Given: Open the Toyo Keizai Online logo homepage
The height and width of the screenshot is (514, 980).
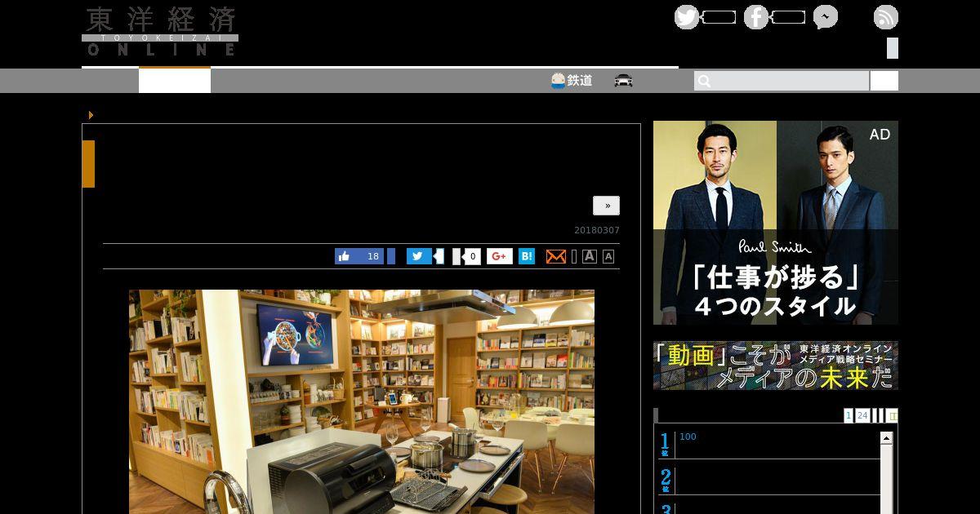Looking at the screenshot, I should (x=160, y=32).
